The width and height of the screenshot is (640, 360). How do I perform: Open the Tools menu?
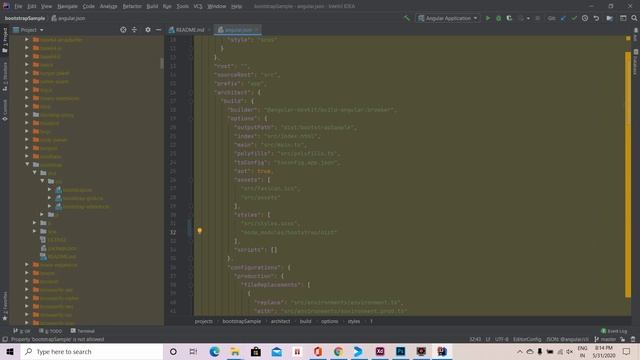point(182,6)
